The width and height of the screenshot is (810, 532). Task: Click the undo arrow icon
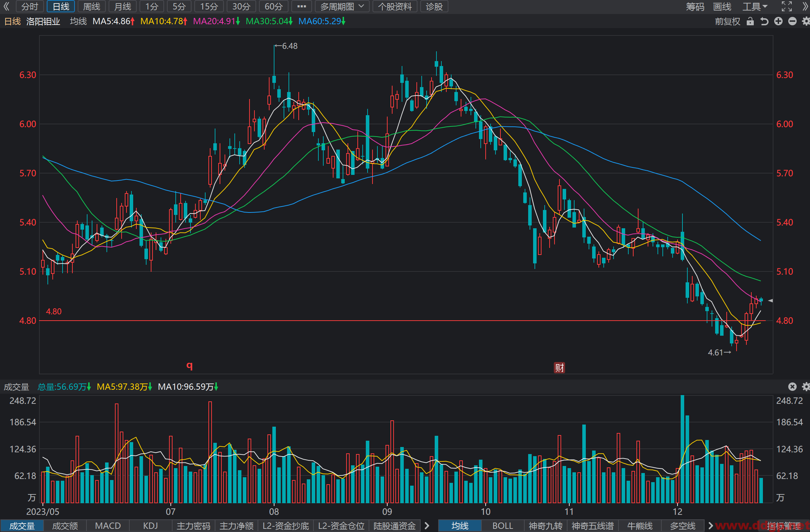pyautogui.click(x=764, y=21)
